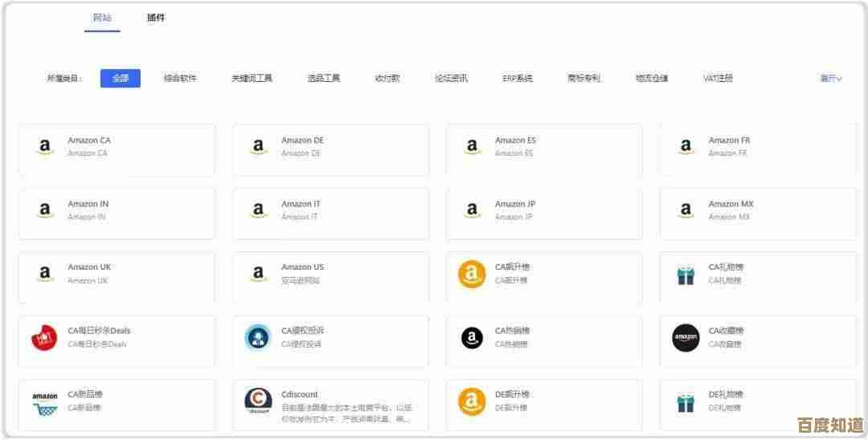
Task: Click the CA礼物榜 gift box icon
Action: click(686, 275)
